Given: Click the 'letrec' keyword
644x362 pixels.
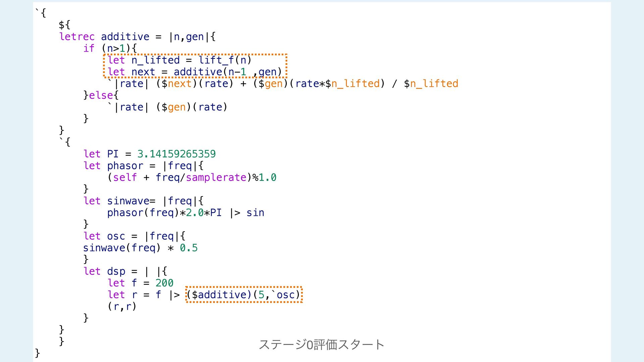Looking at the screenshot, I should [77, 37].
